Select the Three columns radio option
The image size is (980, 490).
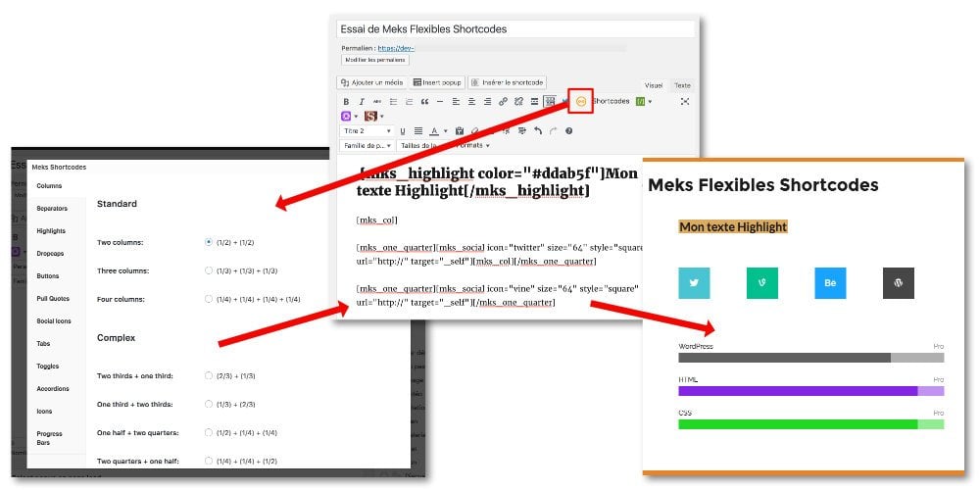tap(209, 269)
